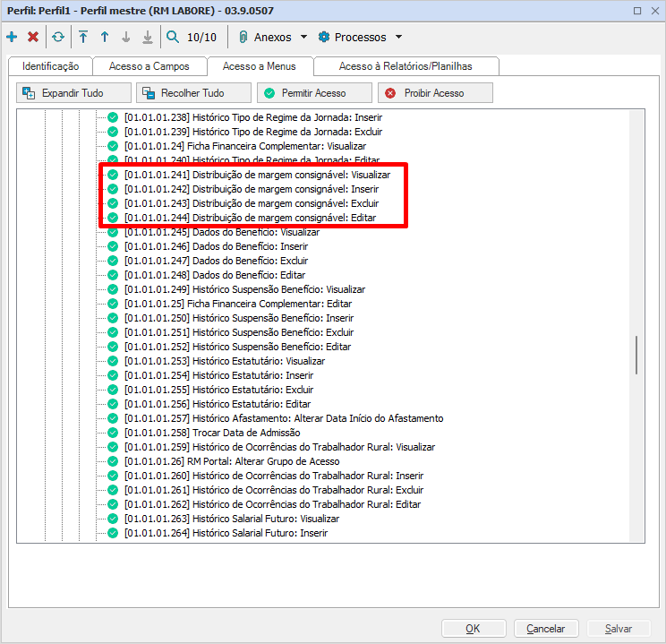Click the Expandir Tudo button
The height and width of the screenshot is (644, 666).
coord(73,92)
